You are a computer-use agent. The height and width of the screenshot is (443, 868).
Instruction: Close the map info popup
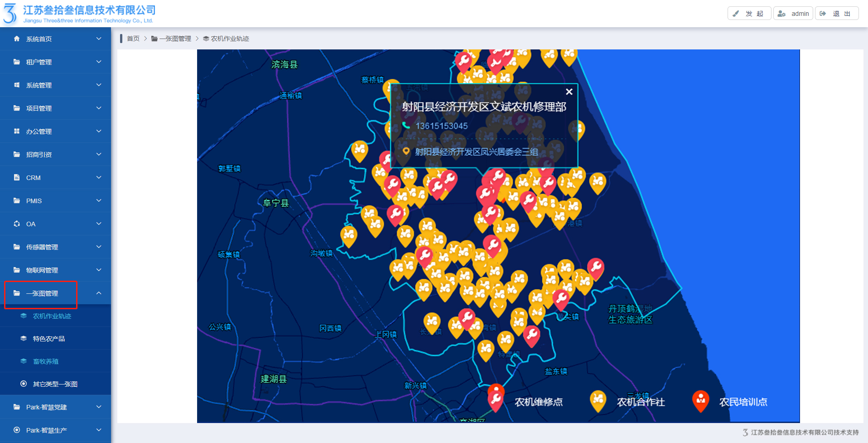569,92
